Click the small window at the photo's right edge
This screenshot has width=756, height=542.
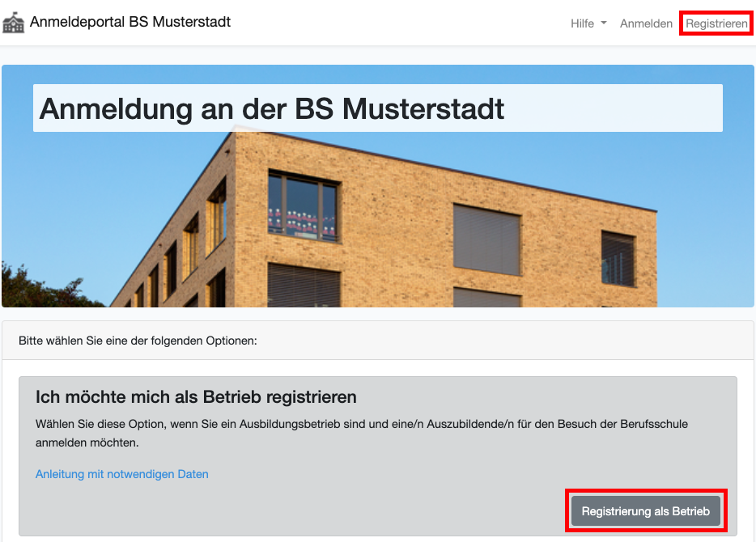point(618,258)
